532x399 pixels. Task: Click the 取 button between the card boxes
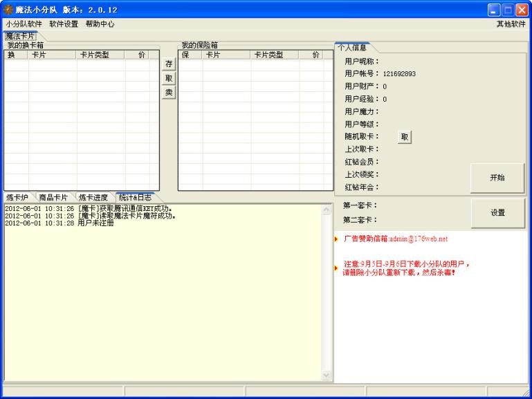click(169, 78)
